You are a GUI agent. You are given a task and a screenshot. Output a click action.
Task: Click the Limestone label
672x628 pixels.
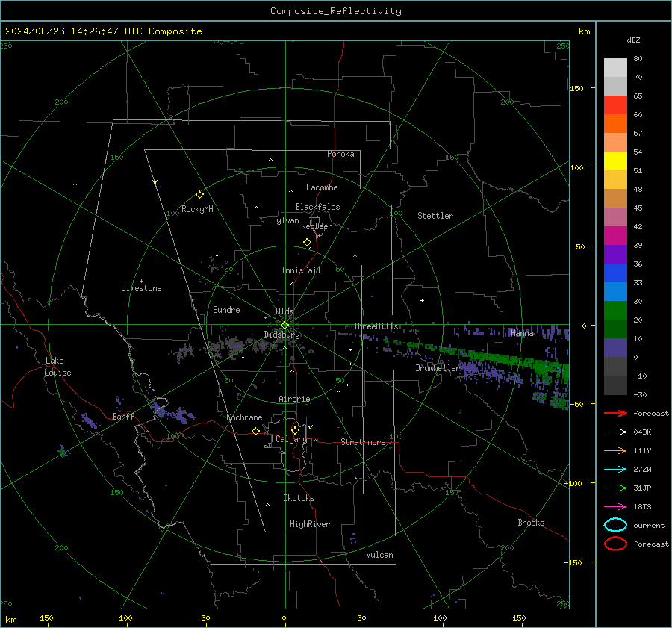[x=141, y=288]
